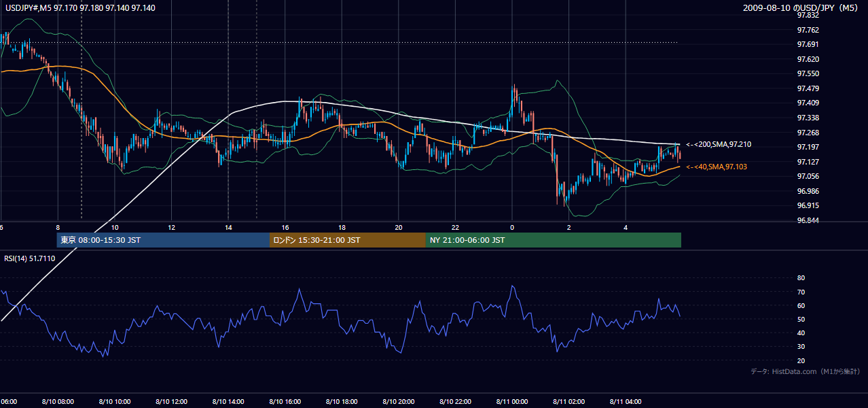Click price axis value 97.691
868x408 pixels.
pos(808,44)
